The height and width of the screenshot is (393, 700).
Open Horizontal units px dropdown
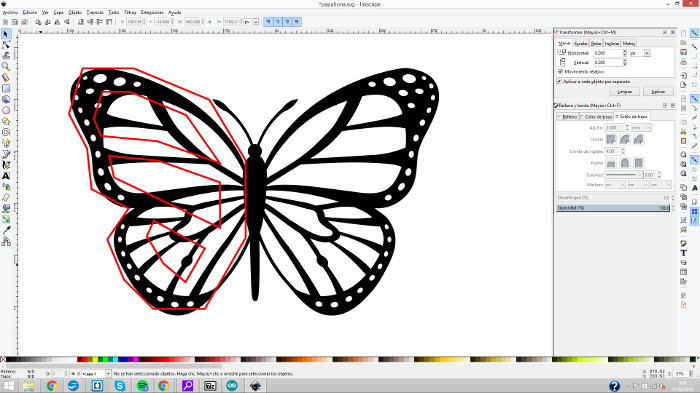(x=641, y=53)
